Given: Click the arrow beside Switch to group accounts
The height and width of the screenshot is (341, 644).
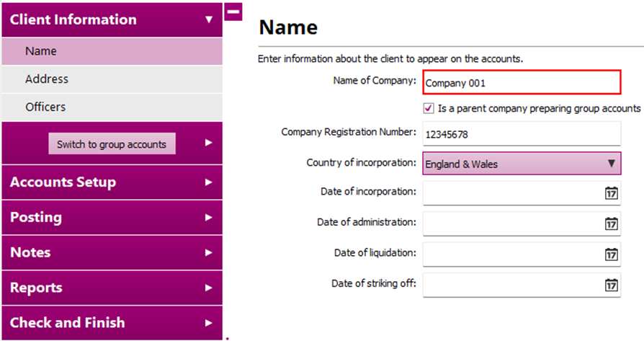Looking at the screenshot, I should [x=209, y=143].
